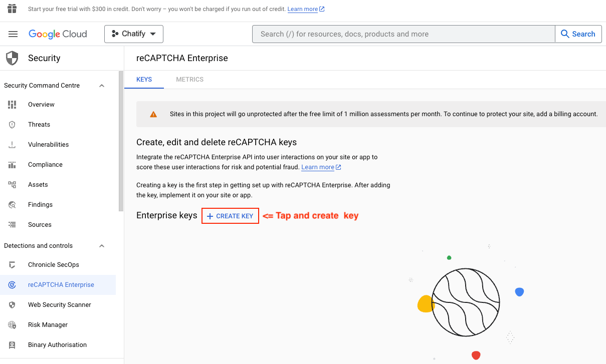Select Web Security Scanner
606x364 pixels.
58,304
